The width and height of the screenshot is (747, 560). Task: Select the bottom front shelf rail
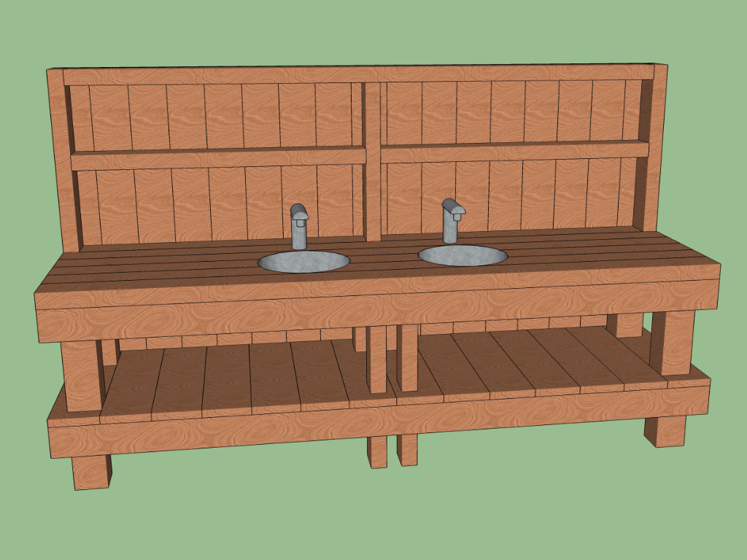pyautogui.click(x=379, y=421)
